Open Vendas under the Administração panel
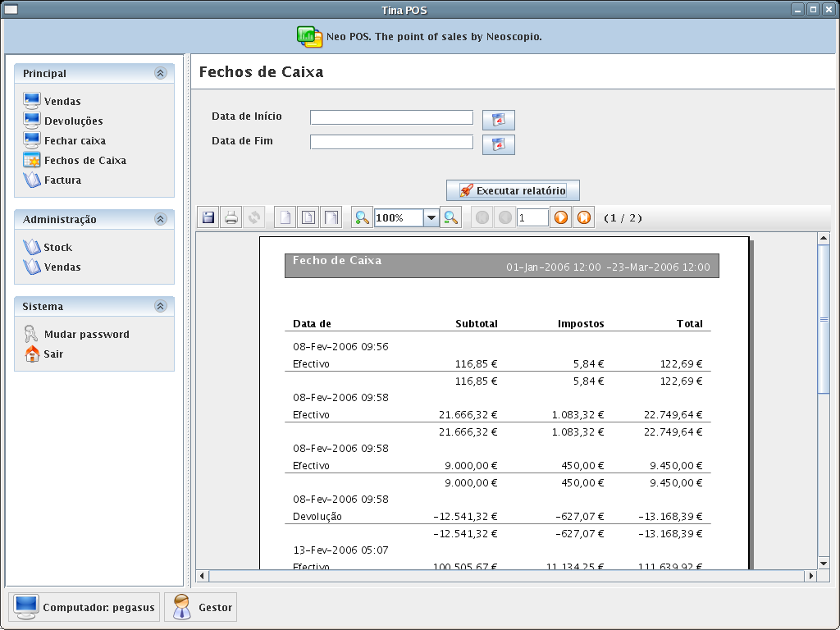Viewport: 840px width, 630px height. pyautogui.click(x=52, y=267)
